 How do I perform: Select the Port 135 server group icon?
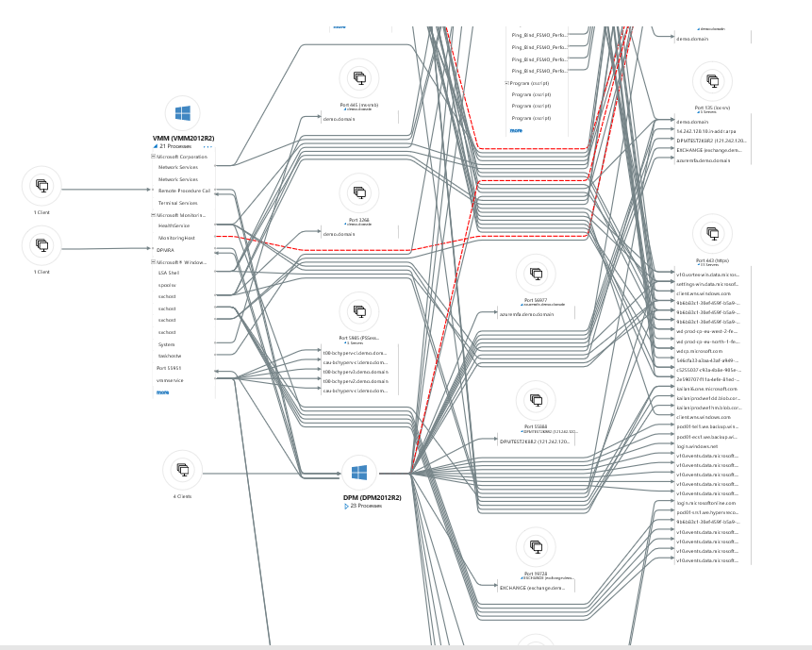pyautogui.click(x=712, y=81)
